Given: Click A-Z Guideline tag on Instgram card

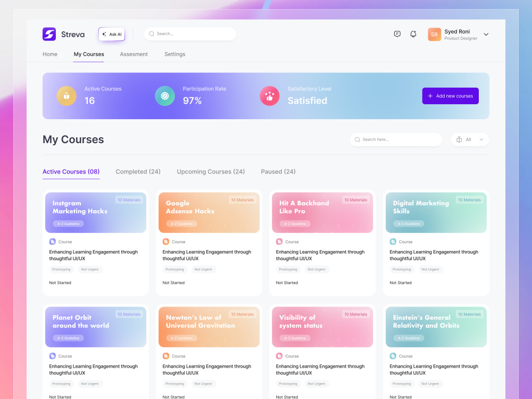Looking at the screenshot, I should click(x=68, y=224).
